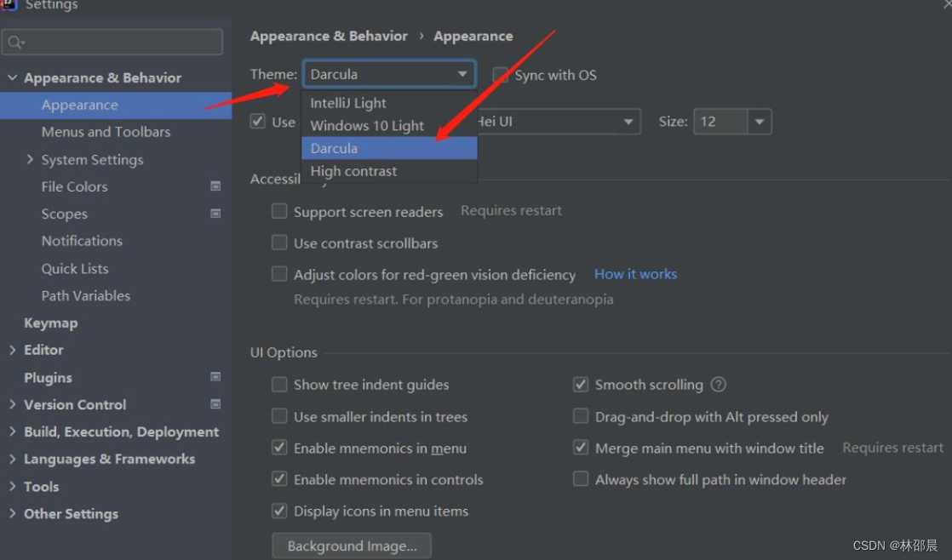This screenshot has width=952, height=560.
Task: Toggle the Sync with OS checkbox
Action: click(x=501, y=75)
